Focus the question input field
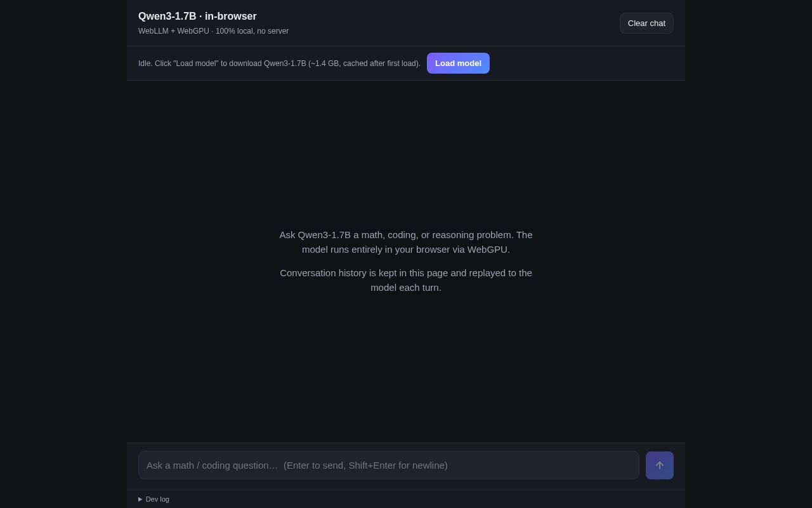 pyautogui.click(x=389, y=465)
